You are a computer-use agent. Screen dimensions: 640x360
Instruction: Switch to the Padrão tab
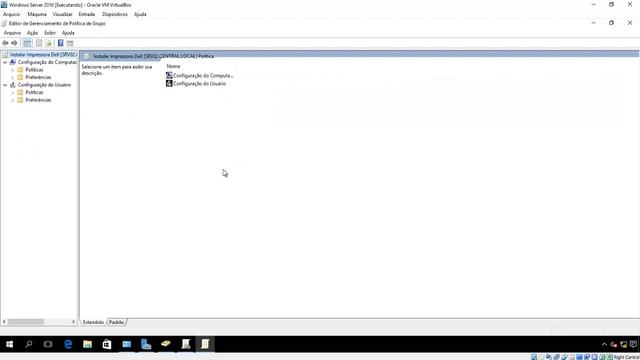(x=116, y=322)
